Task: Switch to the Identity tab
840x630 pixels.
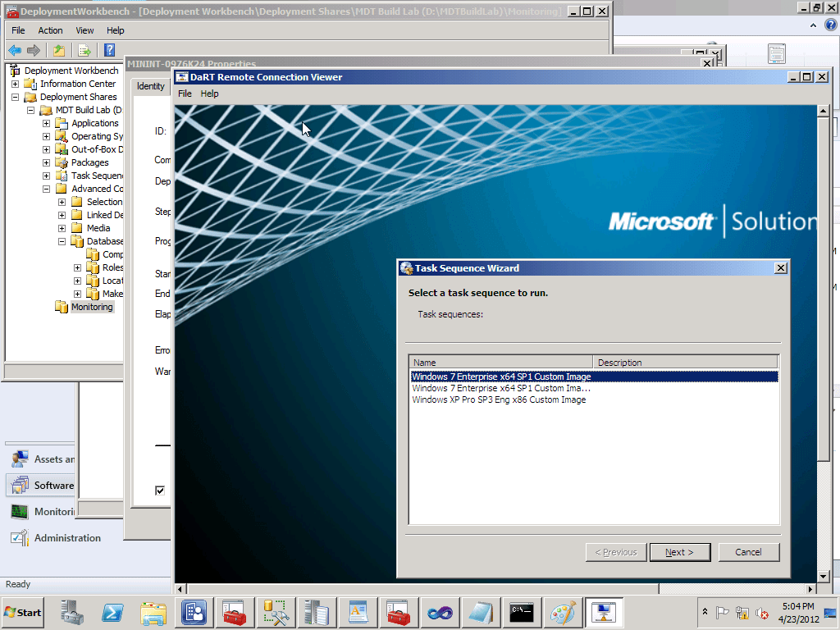Action: pyautogui.click(x=150, y=85)
